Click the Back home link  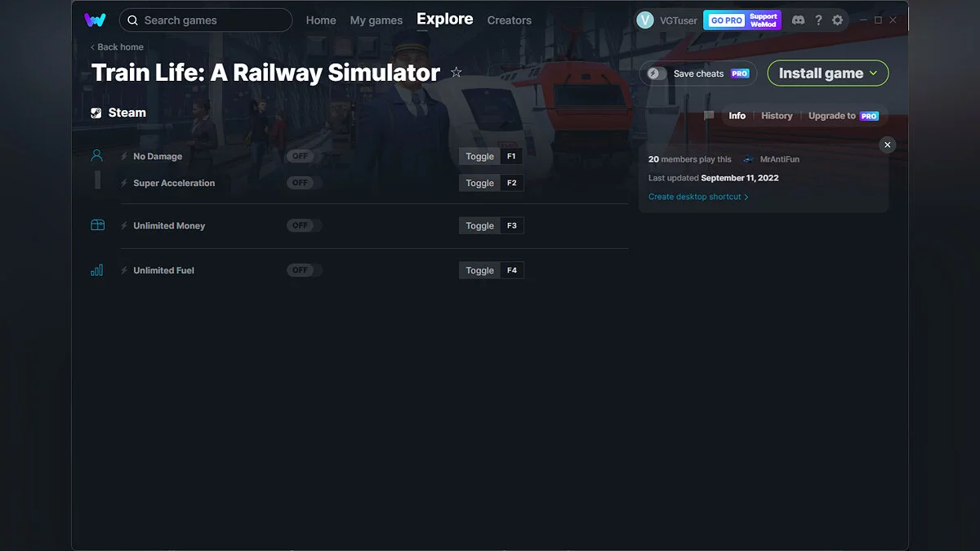coord(117,47)
